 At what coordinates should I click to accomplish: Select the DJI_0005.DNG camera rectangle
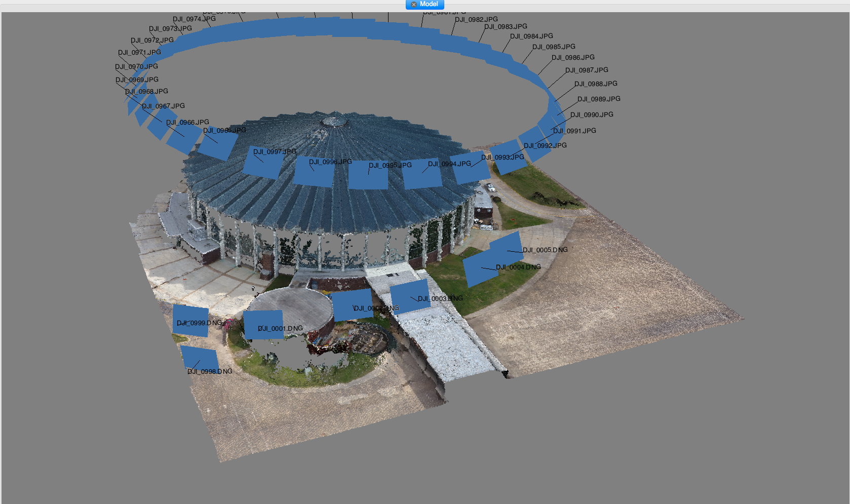[507, 247]
